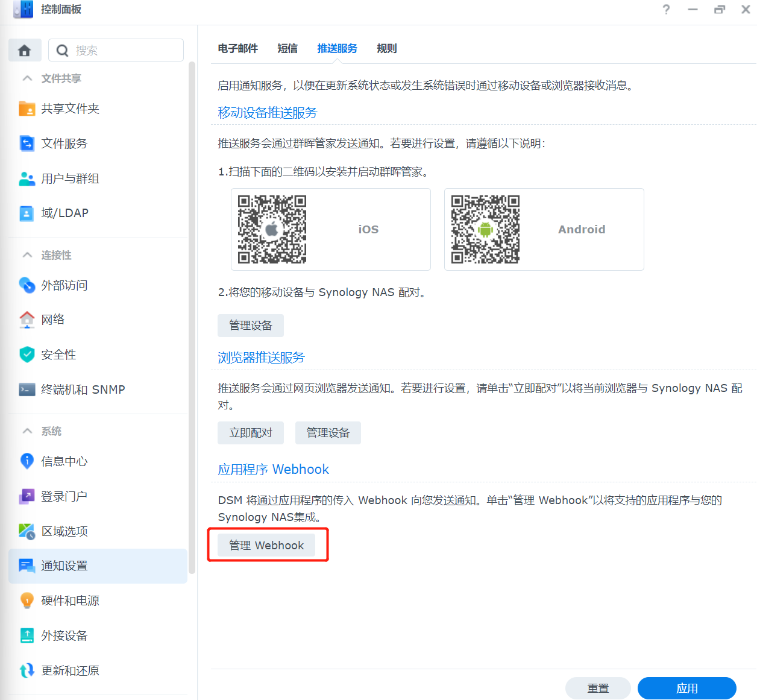Collapse the 连接性 section
Image resolution: width=757 pixels, height=700 pixels.
pyautogui.click(x=27, y=255)
